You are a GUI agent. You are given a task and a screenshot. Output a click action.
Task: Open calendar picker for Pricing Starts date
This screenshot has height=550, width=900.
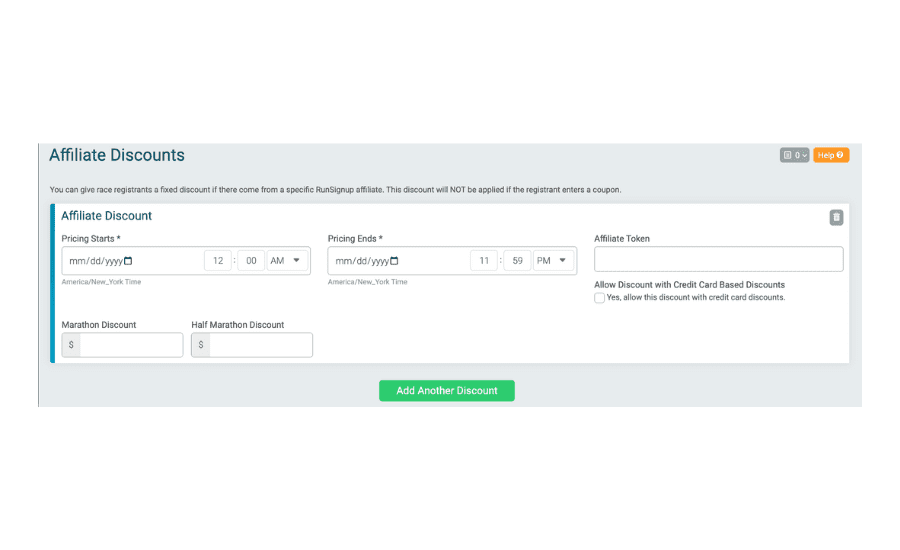pos(128,261)
